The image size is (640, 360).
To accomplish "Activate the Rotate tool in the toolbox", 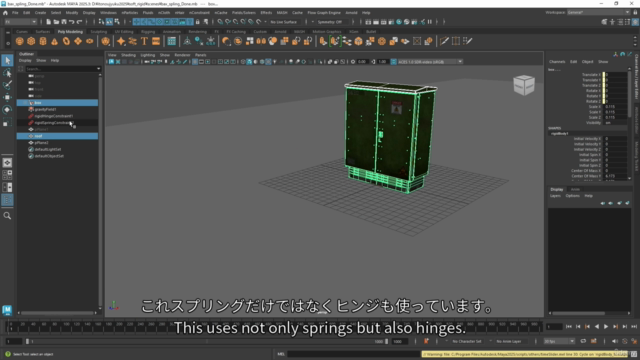I will (x=7, y=109).
